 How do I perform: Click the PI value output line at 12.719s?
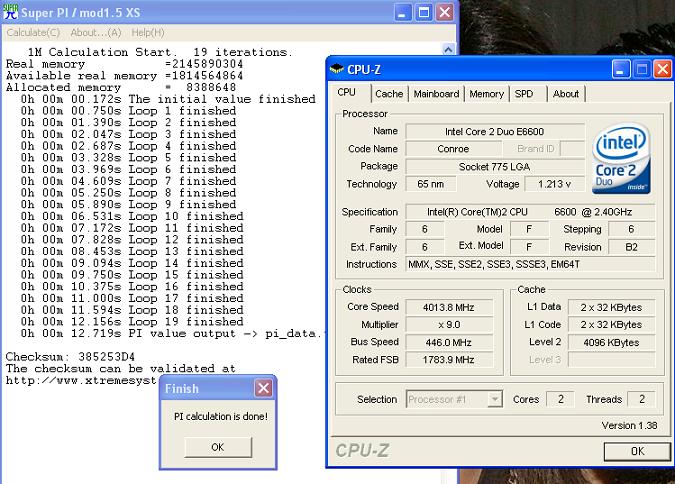(x=171, y=333)
